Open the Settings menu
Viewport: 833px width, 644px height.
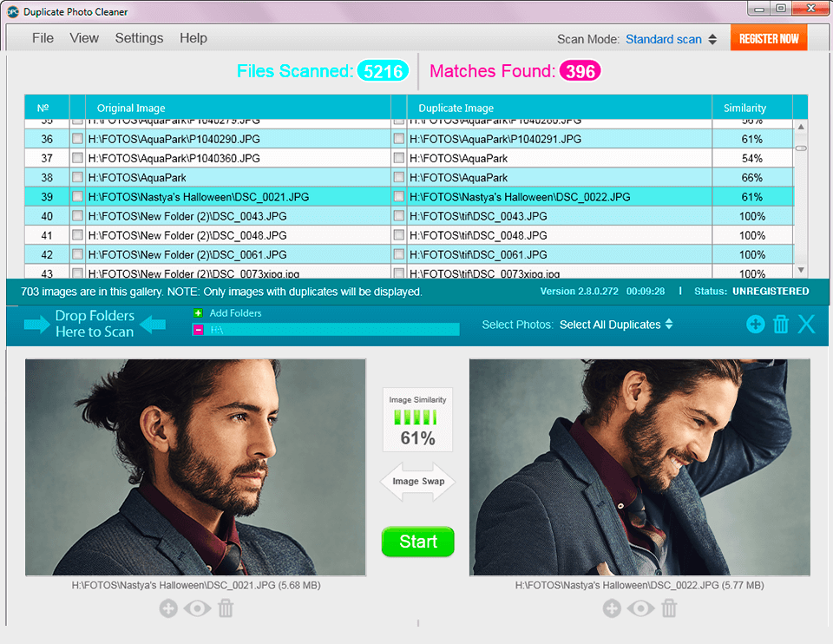[139, 38]
